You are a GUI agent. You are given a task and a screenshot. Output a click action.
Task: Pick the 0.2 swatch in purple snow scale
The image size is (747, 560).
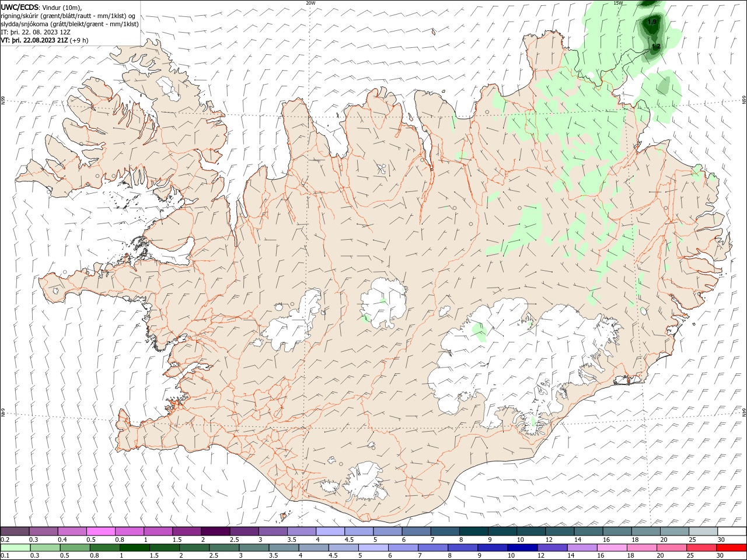pos(15,531)
